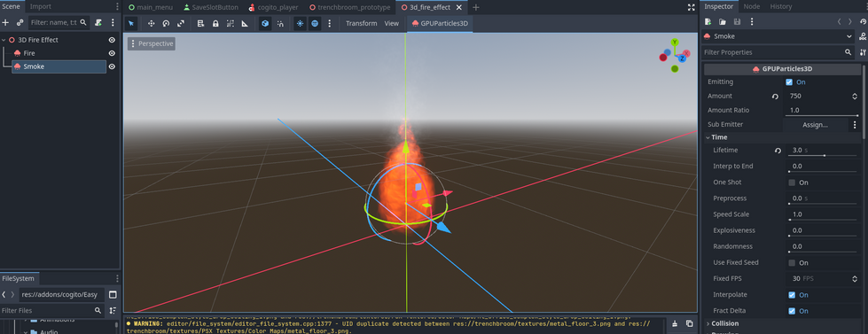Viewport: 868px width, 334px height.
Task: Go to next edited object in Inspector
Action: (850, 21)
